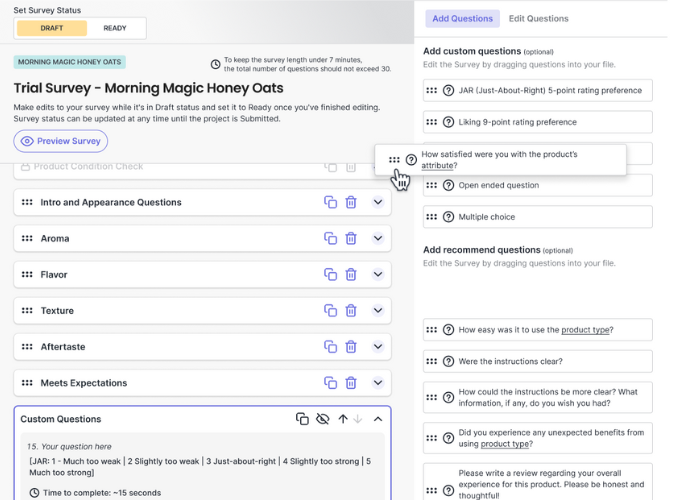Select 'How could the instructions be more clear' question
690x500 pixels.
538,397
